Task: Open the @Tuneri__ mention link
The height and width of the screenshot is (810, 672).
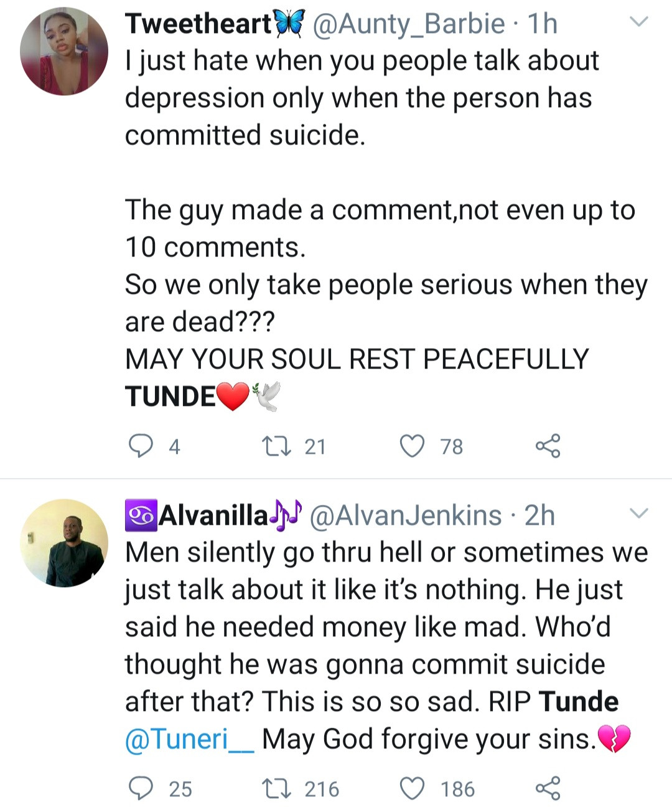Action: pos(189,739)
